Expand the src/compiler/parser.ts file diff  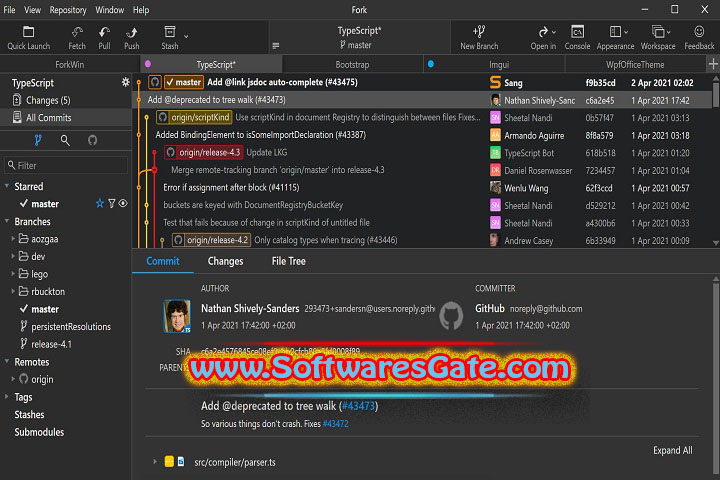click(x=155, y=462)
